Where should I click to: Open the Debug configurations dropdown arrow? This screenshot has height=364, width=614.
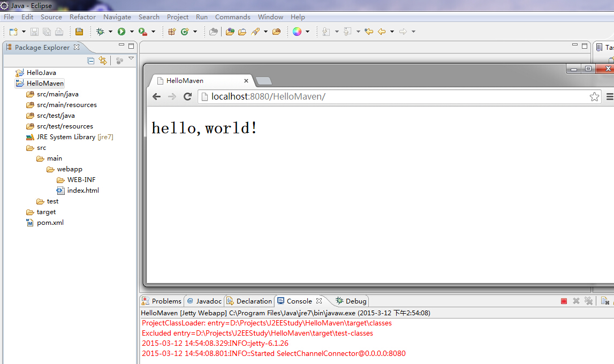point(110,32)
